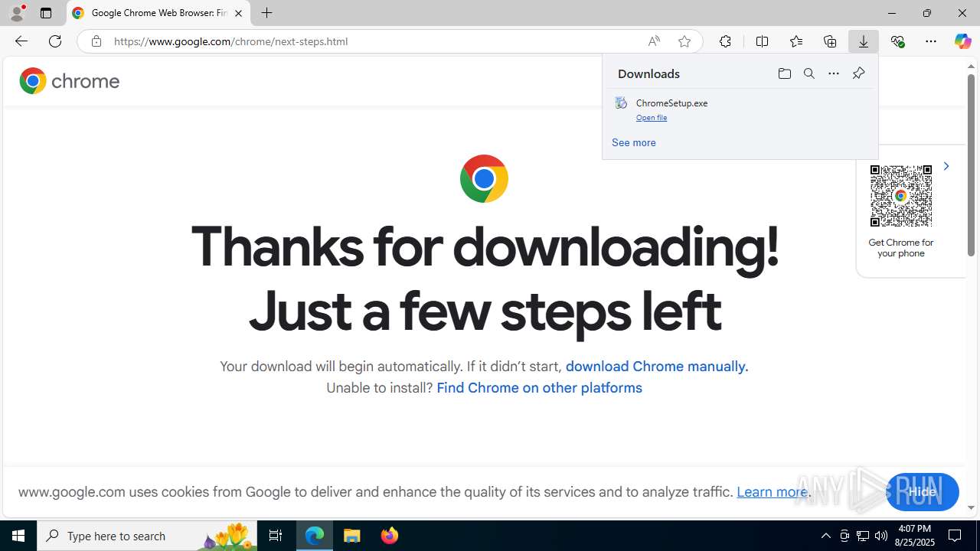View site information lock icon
This screenshot has width=980, height=551.
pyautogui.click(x=96, y=41)
